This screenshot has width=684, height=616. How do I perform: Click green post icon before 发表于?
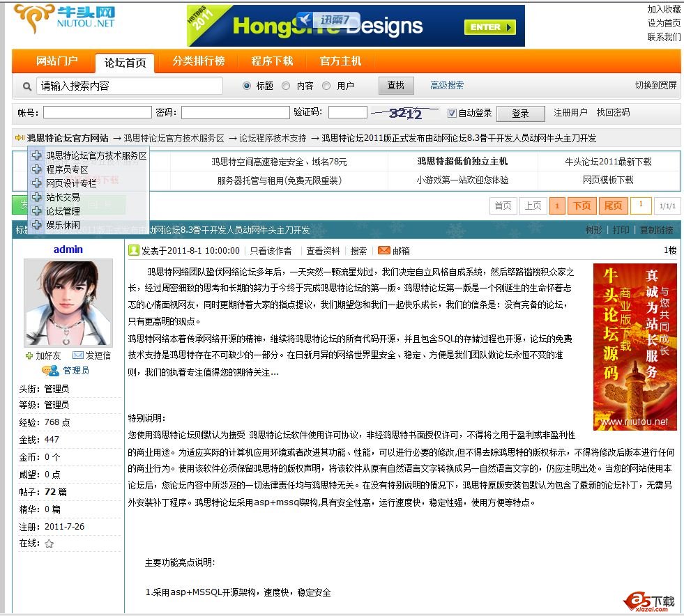point(133,250)
